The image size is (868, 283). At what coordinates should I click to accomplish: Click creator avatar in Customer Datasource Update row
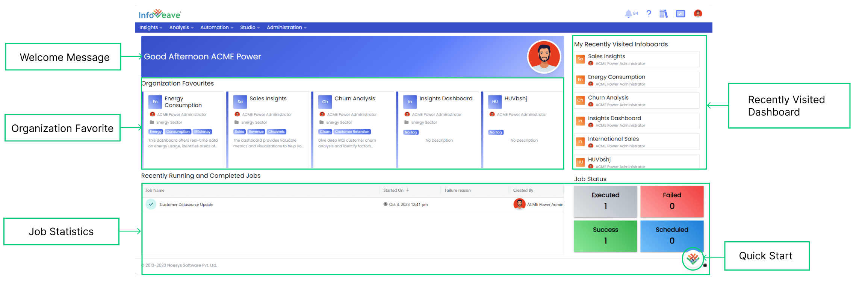point(519,204)
